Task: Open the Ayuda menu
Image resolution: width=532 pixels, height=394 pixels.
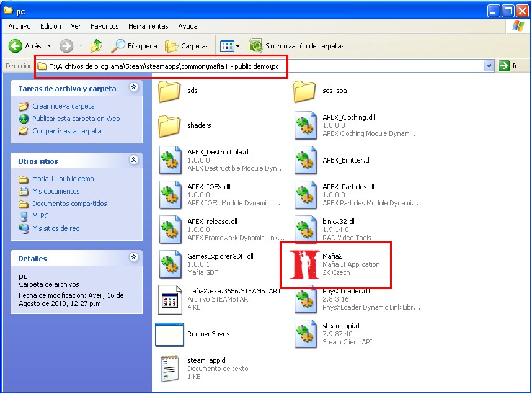Action: 188,26
